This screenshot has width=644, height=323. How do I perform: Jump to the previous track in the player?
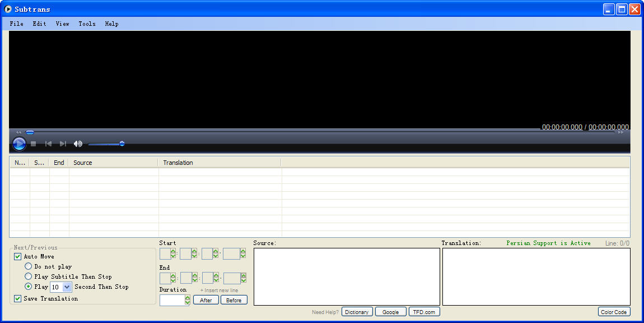(49, 144)
